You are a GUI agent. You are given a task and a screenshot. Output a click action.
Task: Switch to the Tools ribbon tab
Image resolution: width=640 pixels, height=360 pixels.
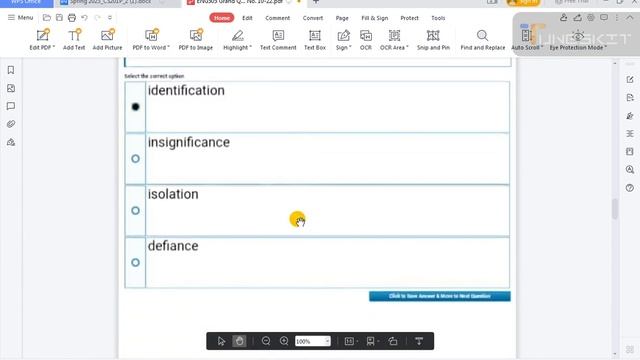[438, 18]
